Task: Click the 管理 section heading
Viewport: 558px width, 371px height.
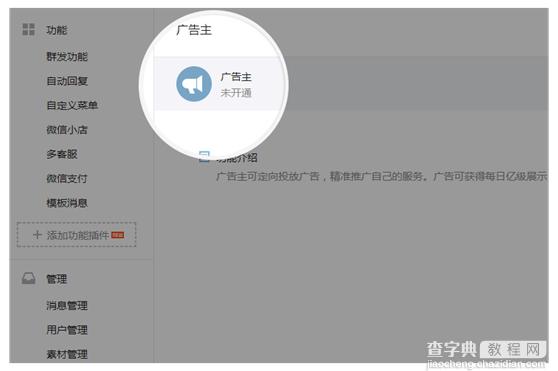Action: pyautogui.click(x=57, y=279)
